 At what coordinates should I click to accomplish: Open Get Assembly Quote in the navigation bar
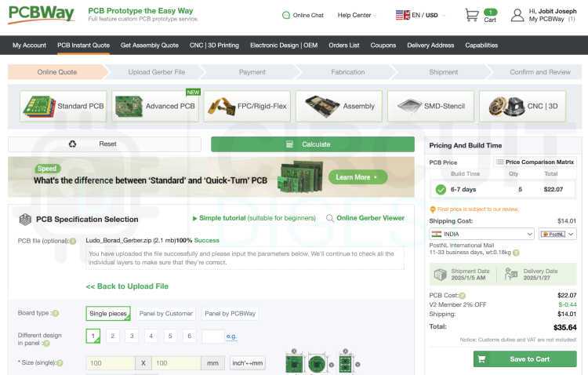(150, 46)
